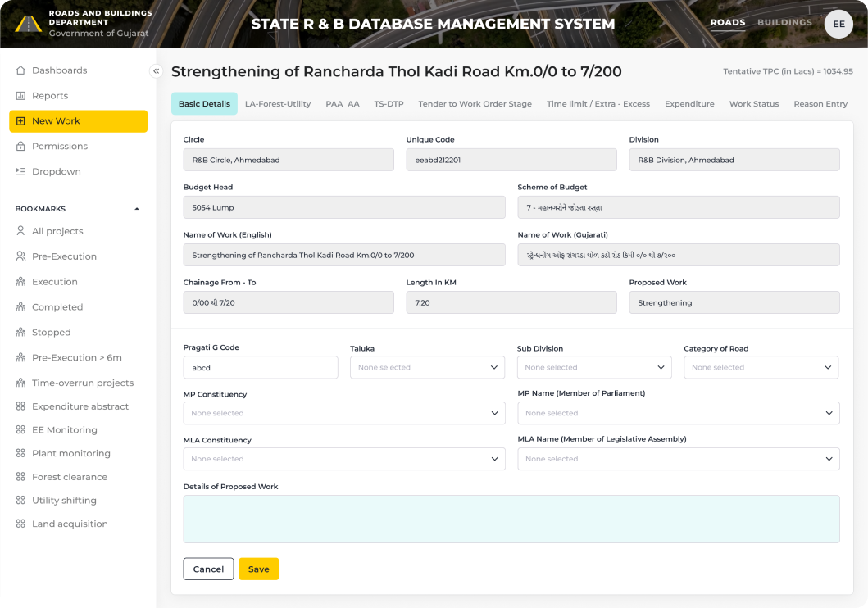Click the Details of Proposed Work textarea
This screenshot has height=608, width=868.
click(x=511, y=519)
